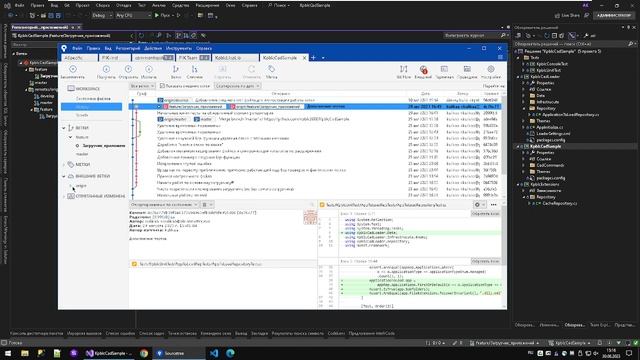The width and height of the screenshot is (640, 360).
Task: Click the Branch icon in Sourcetree toolbar
Action: (176, 69)
